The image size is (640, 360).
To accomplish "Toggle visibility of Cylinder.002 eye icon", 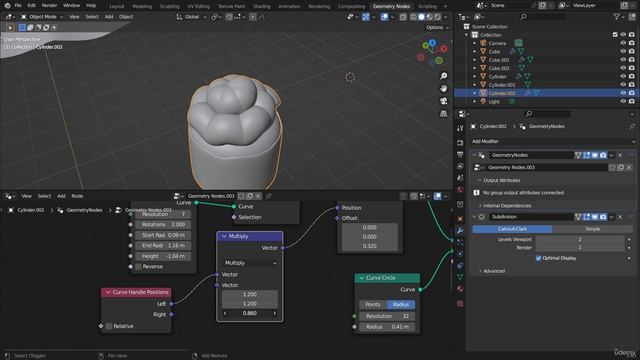I will tap(623, 93).
